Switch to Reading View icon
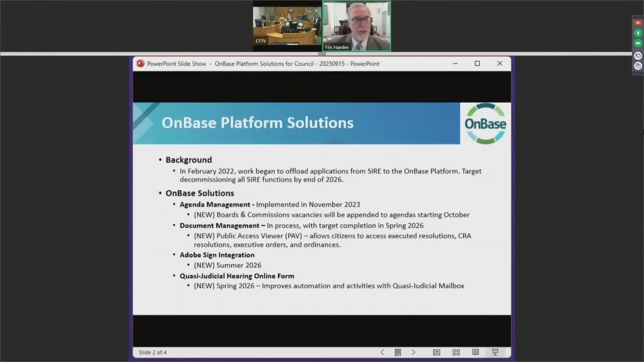The height and width of the screenshot is (362, 644). [x=476, y=352]
